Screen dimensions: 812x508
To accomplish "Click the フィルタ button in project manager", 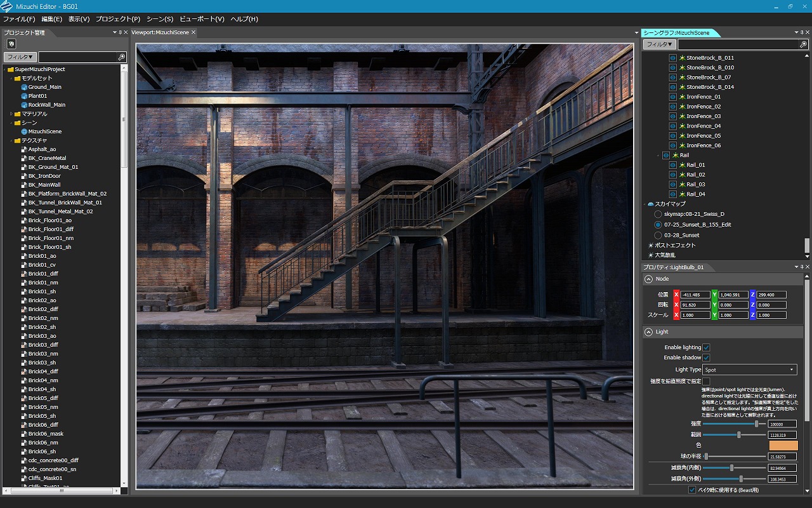I will [20, 57].
